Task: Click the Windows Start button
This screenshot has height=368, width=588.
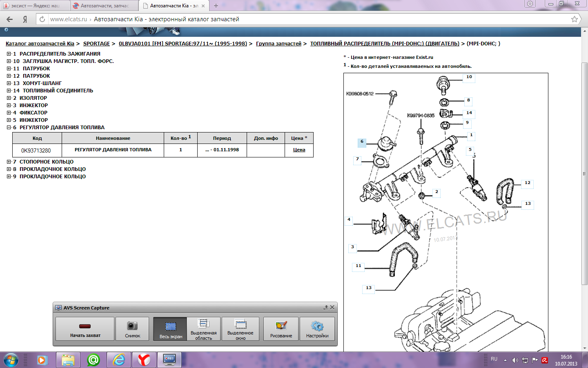Action: click(x=11, y=360)
